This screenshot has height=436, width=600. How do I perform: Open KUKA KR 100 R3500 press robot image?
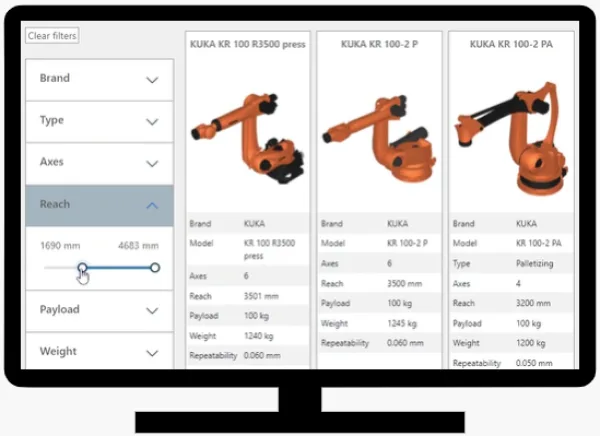point(247,139)
